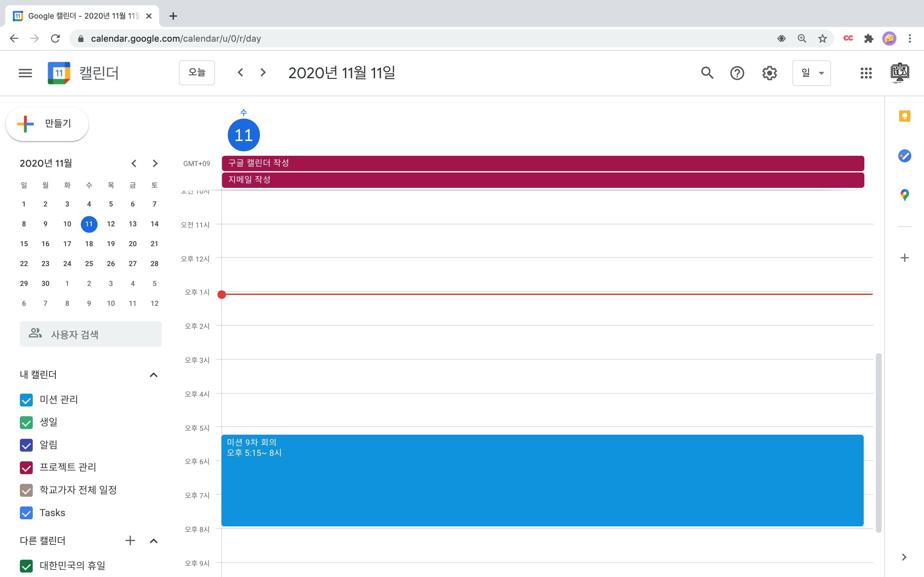Click the 사용자 검색 input field
Screen dimensions: 924x577
[x=91, y=334]
